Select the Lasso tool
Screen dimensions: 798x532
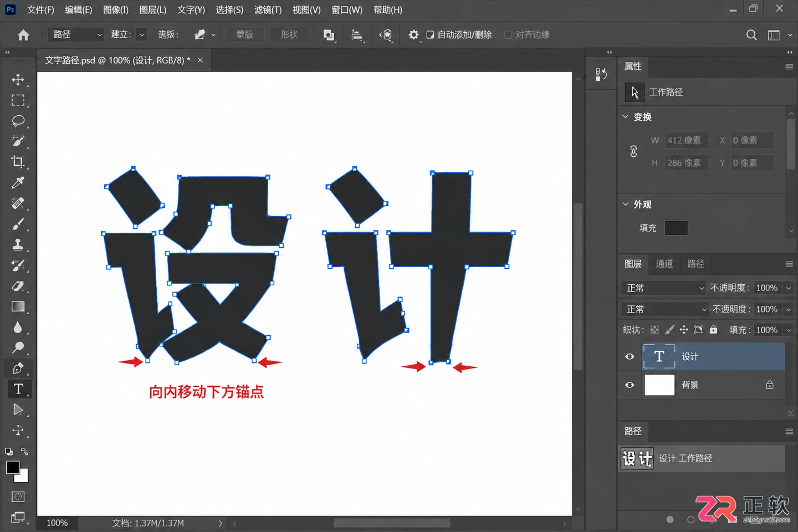click(18, 121)
